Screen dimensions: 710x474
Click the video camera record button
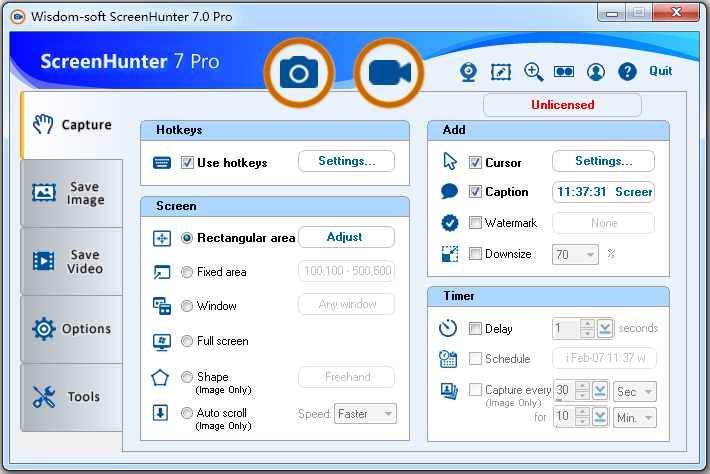point(390,73)
